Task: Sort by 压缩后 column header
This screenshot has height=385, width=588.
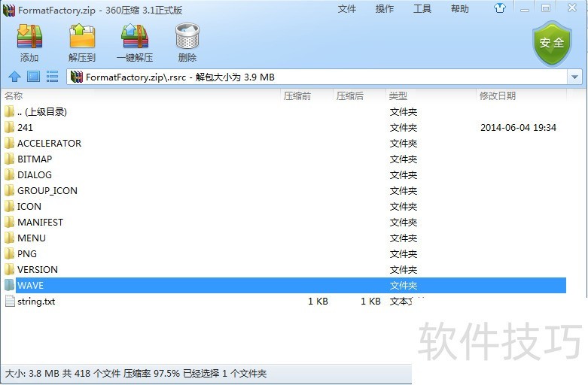Action: [x=350, y=96]
